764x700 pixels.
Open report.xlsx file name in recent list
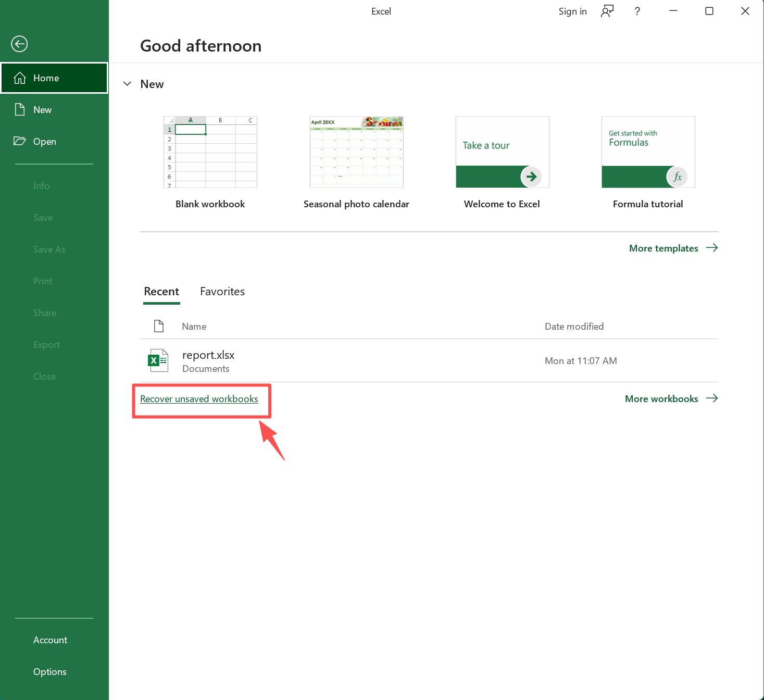tap(208, 355)
